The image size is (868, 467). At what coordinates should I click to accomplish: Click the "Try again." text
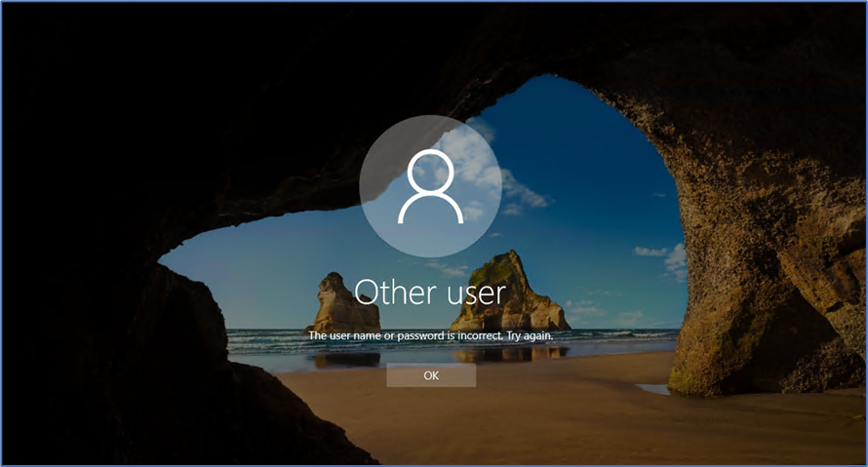[528, 335]
